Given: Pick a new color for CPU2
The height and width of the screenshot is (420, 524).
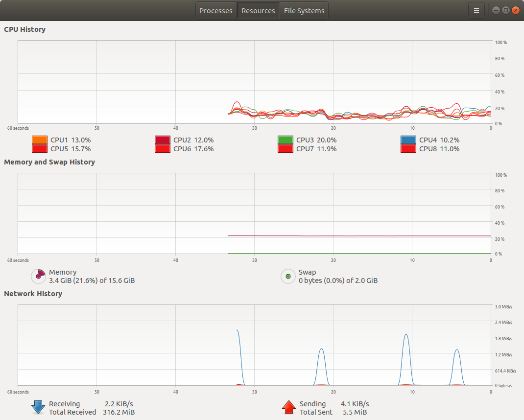Looking at the screenshot, I should pyautogui.click(x=163, y=140).
